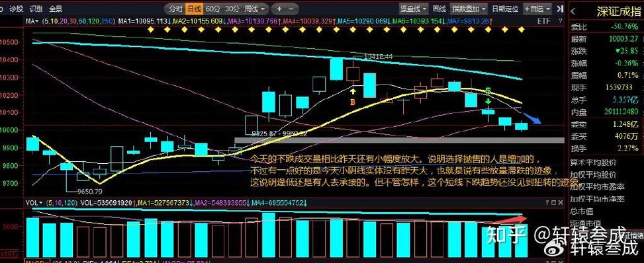The image size is (644, 263).
Task: Maximize the VOL panel via square icon
Action: 553,203
